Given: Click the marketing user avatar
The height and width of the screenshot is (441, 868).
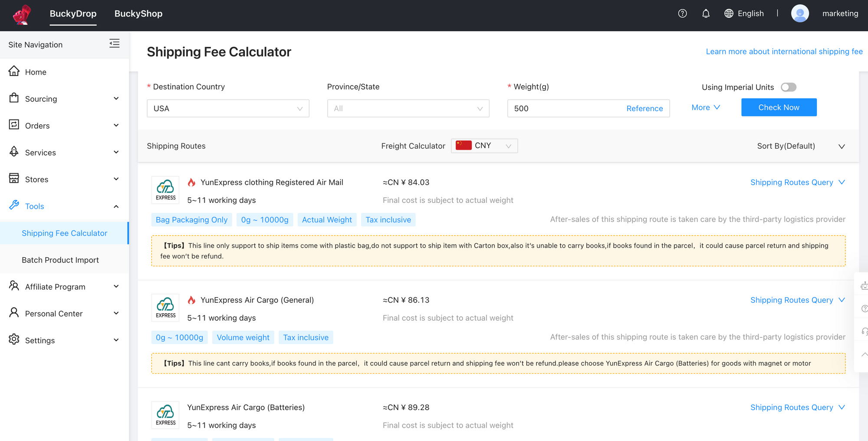Looking at the screenshot, I should pyautogui.click(x=800, y=13).
